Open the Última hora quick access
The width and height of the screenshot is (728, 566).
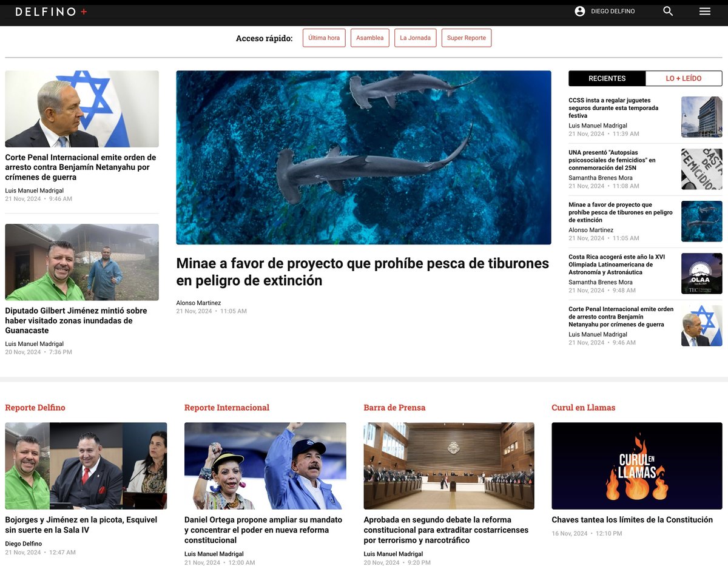click(x=324, y=38)
